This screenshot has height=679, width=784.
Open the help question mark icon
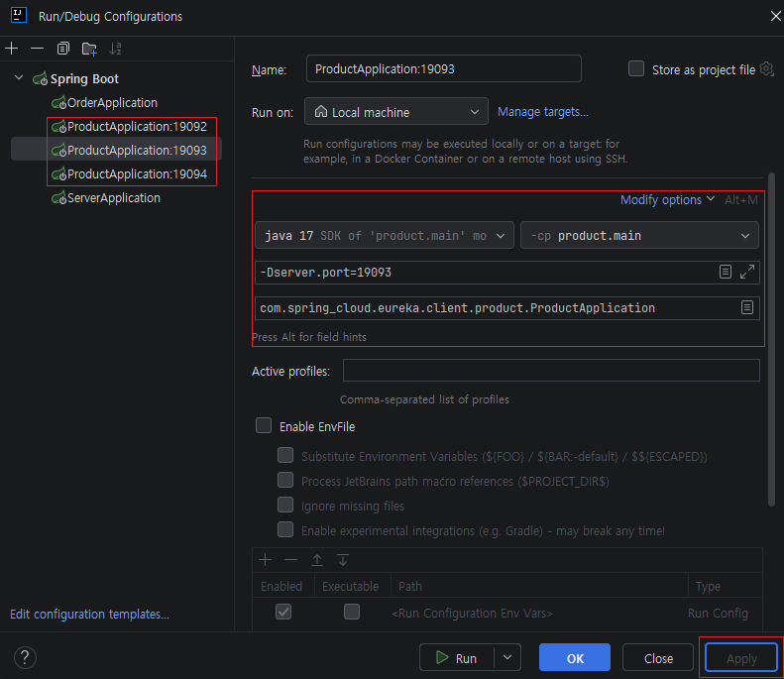point(25,657)
